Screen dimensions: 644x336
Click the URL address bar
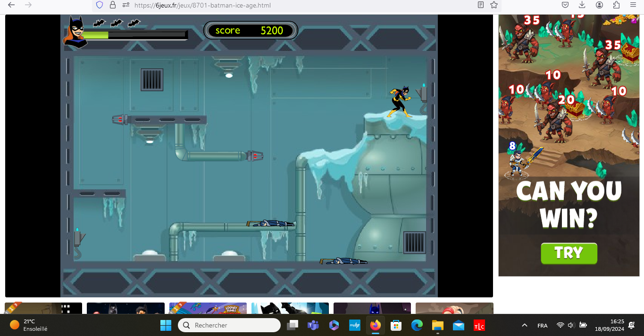coord(283,5)
